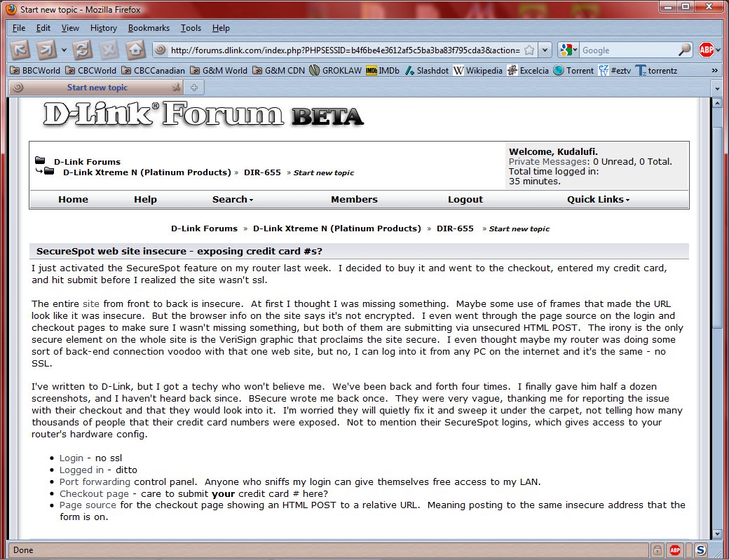This screenshot has width=729, height=560.
Task: Select the Start new topic browser tab
Action: coord(96,88)
